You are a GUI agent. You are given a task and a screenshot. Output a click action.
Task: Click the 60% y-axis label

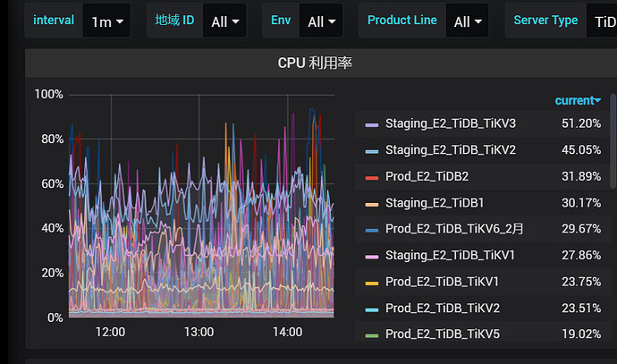[53, 183]
